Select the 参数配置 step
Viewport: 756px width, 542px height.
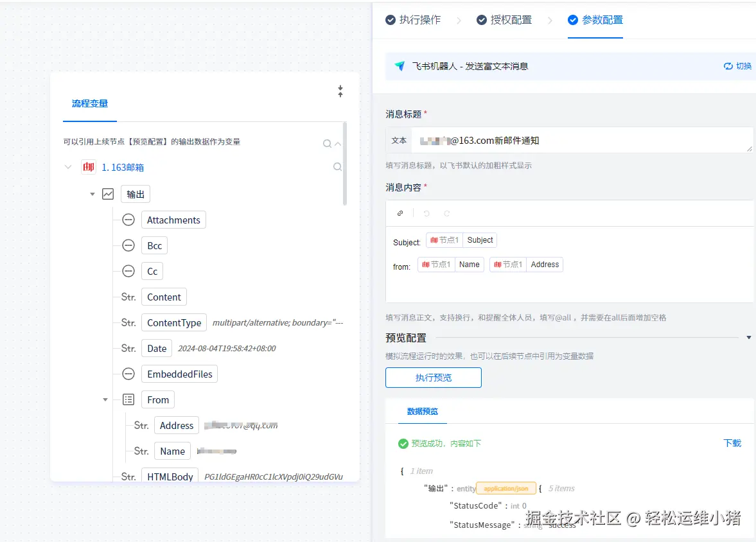tap(595, 20)
